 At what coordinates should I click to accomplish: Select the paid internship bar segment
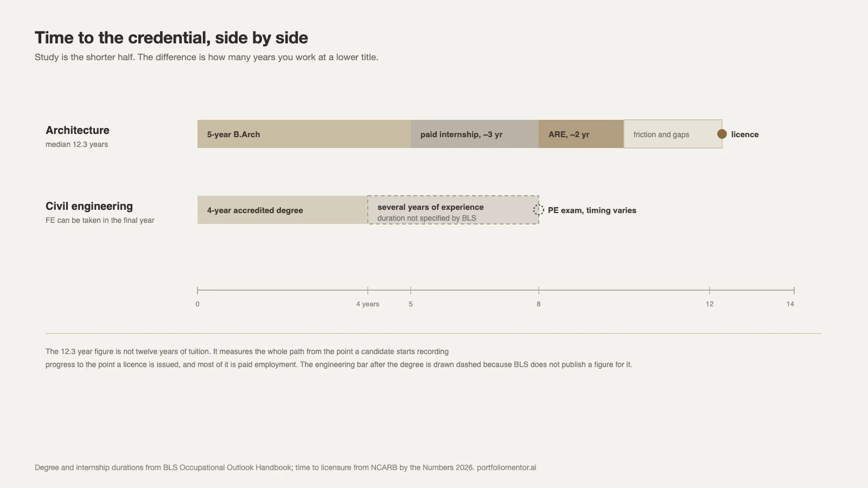pos(475,134)
